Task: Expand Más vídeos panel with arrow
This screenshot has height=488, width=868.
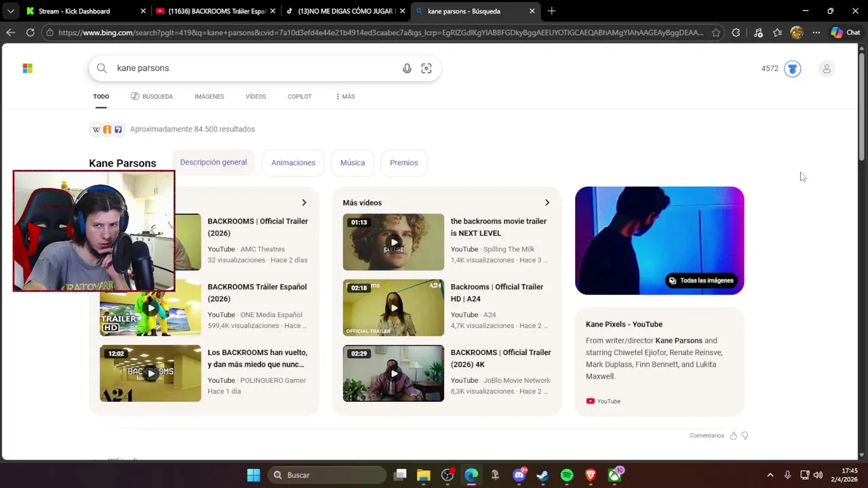Action: pyautogui.click(x=547, y=203)
